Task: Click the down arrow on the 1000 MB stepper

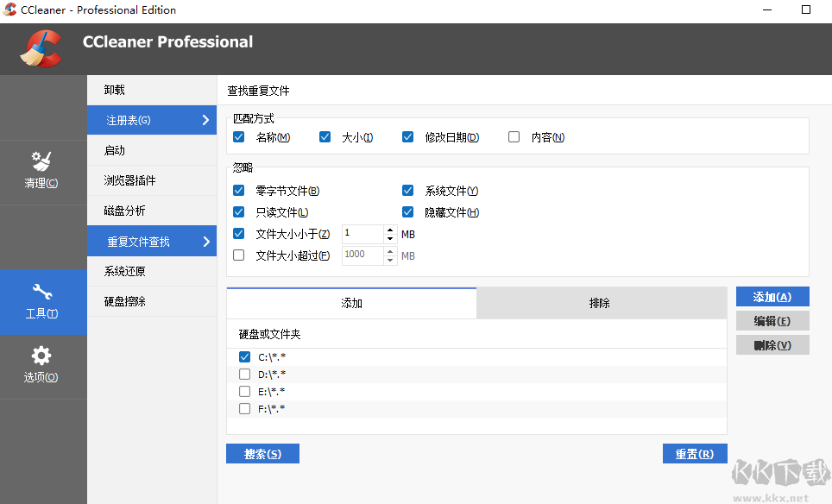Action: pos(388,259)
